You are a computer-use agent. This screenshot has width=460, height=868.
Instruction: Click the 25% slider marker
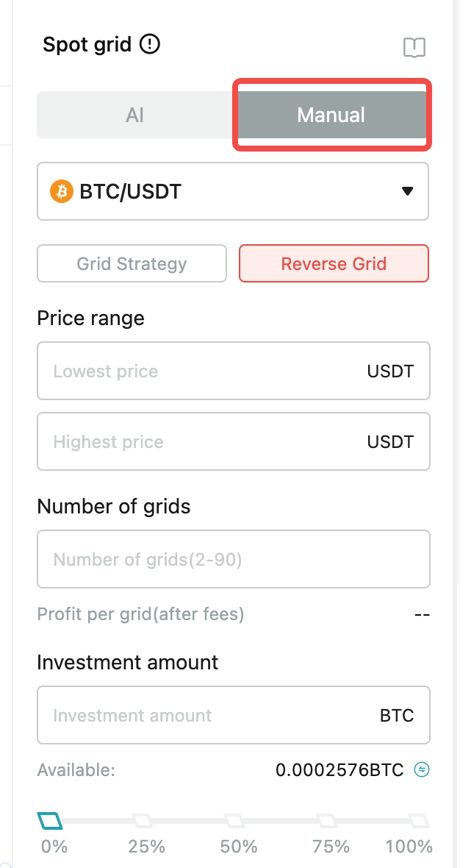(x=145, y=819)
